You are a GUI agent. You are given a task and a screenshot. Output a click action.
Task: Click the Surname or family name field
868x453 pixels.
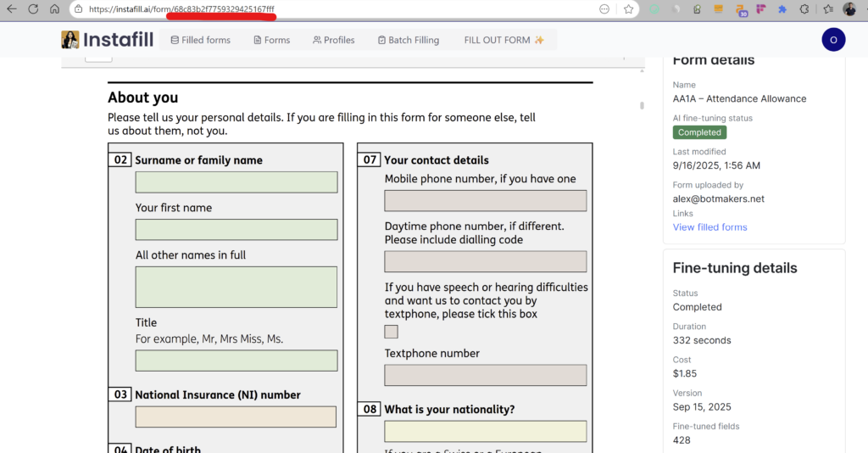pyautogui.click(x=236, y=182)
